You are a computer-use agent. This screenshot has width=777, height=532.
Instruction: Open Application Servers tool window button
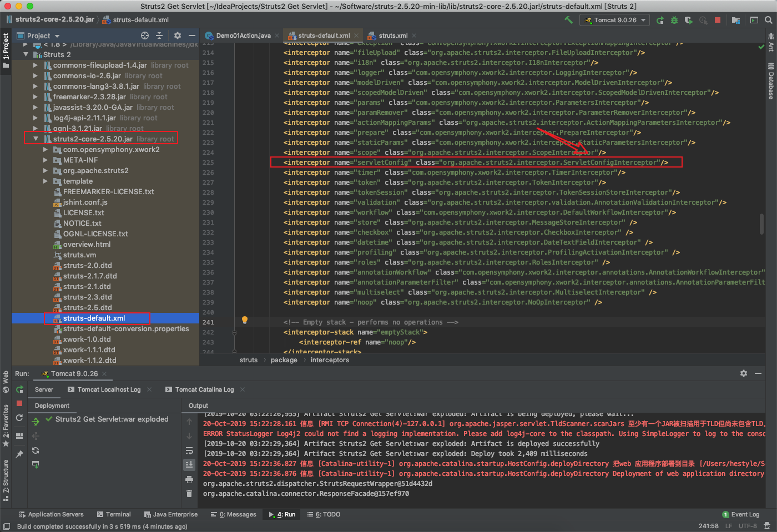point(51,514)
